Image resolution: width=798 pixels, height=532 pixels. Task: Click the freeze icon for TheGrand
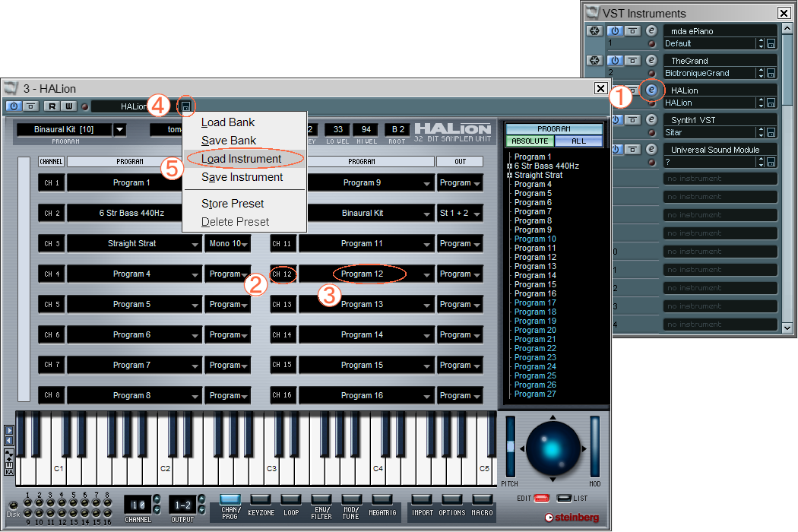(594, 61)
